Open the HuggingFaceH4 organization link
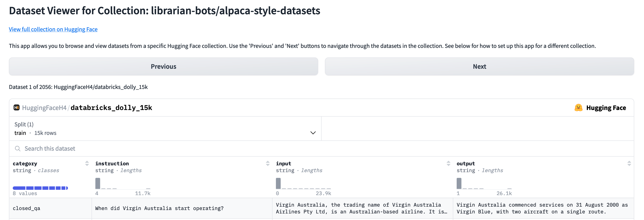 click(44, 108)
